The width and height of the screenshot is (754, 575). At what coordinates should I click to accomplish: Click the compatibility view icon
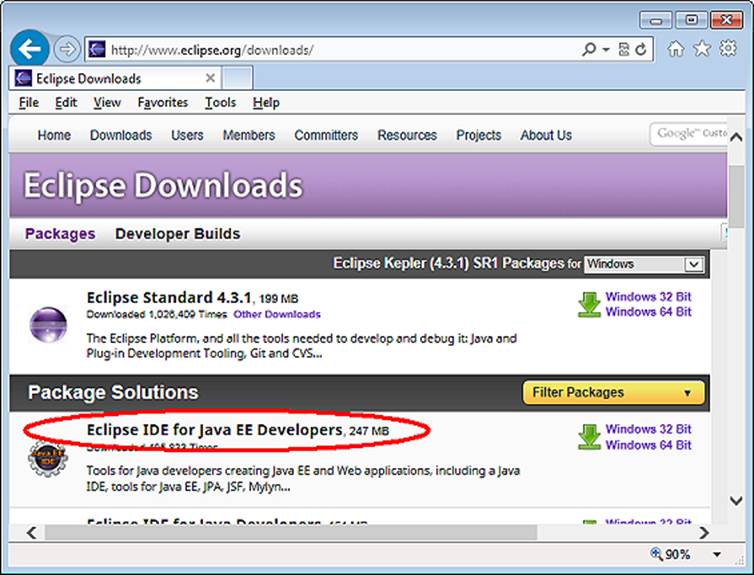624,49
